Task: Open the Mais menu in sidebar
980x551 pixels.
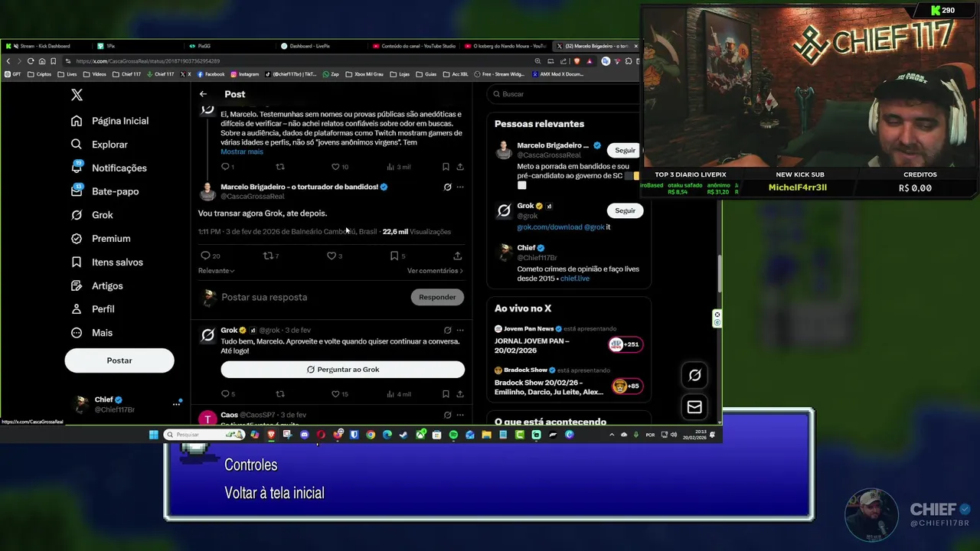Action: click(92, 333)
